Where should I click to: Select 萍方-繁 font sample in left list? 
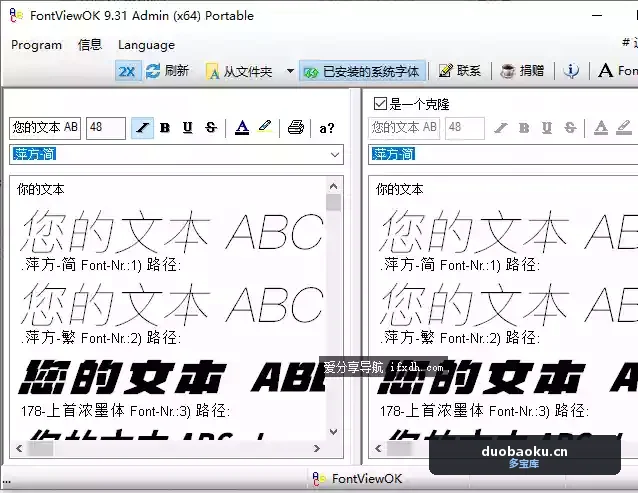click(x=173, y=303)
